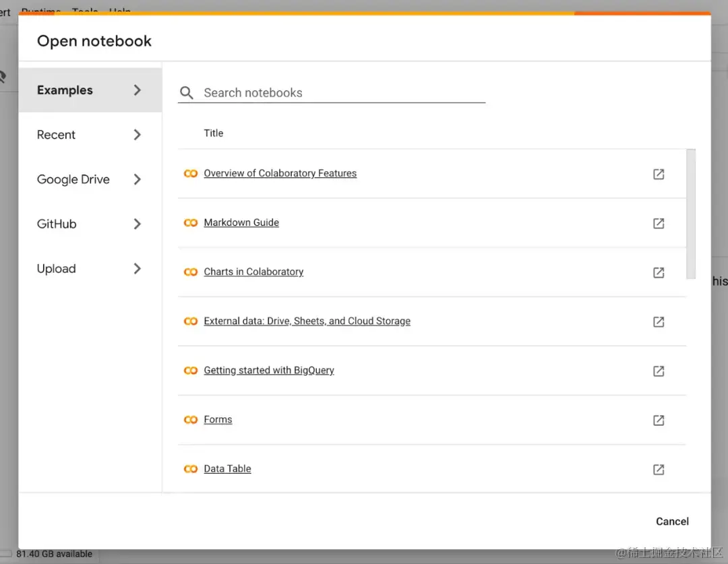This screenshot has width=728, height=564.
Task: Open Charts in Colaboratory in new tab icon
Action: pyautogui.click(x=659, y=272)
